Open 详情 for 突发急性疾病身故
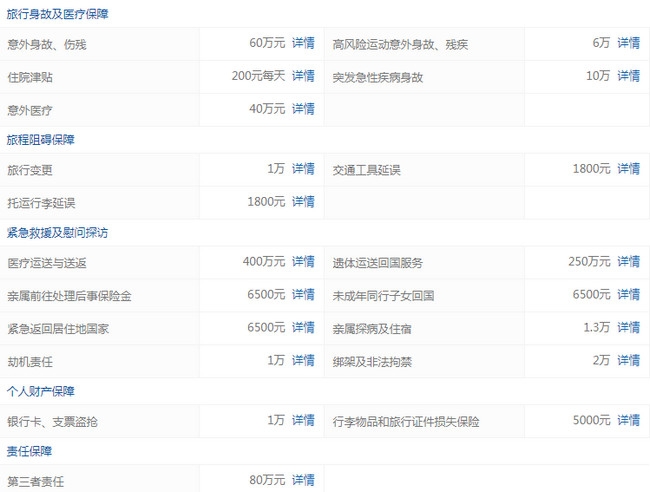650x492 pixels. (x=628, y=76)
